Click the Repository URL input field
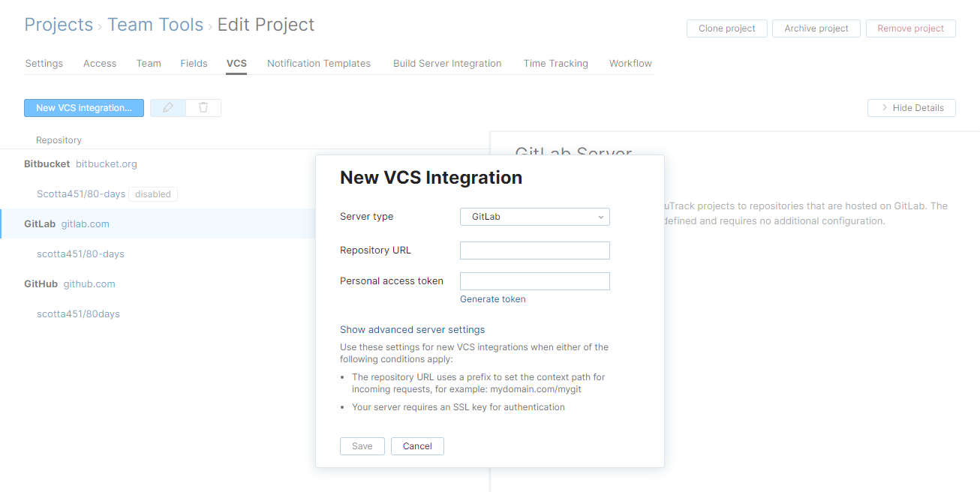This screenshot has height=492, width=980. (534, 250)
